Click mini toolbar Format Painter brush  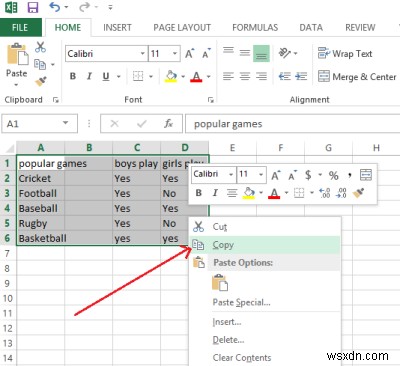[358, 193]
